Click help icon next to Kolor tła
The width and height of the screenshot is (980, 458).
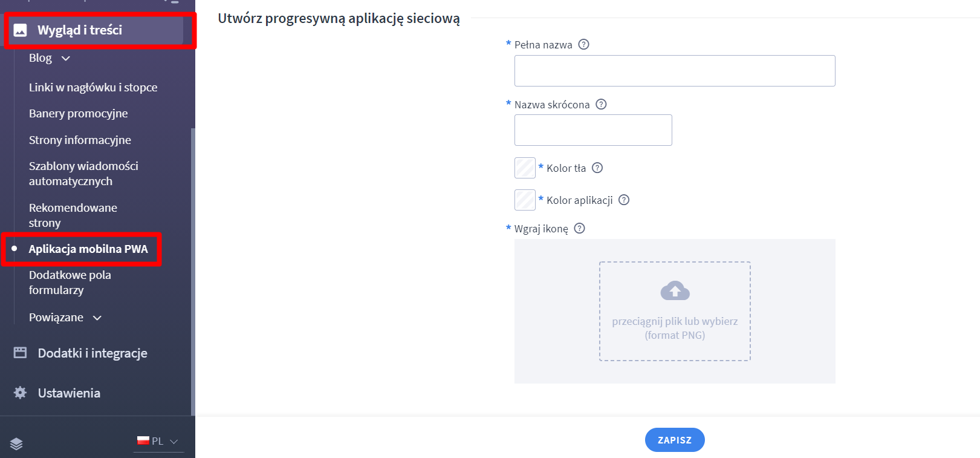tap(597, 168)
